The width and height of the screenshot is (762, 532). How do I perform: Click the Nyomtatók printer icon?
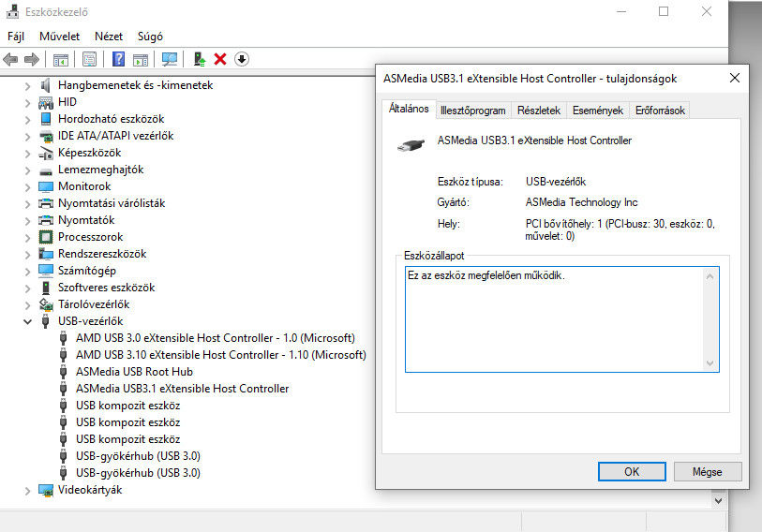click(46, 220)
